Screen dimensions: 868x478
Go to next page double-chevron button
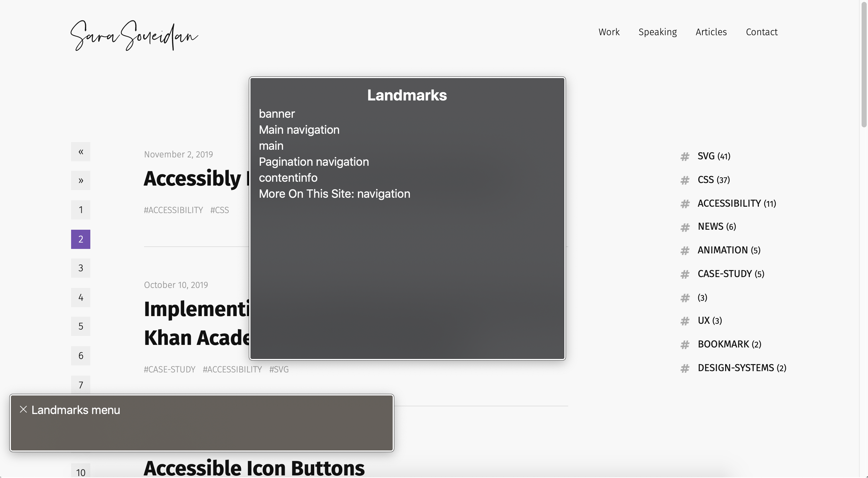tap(80, 181)
